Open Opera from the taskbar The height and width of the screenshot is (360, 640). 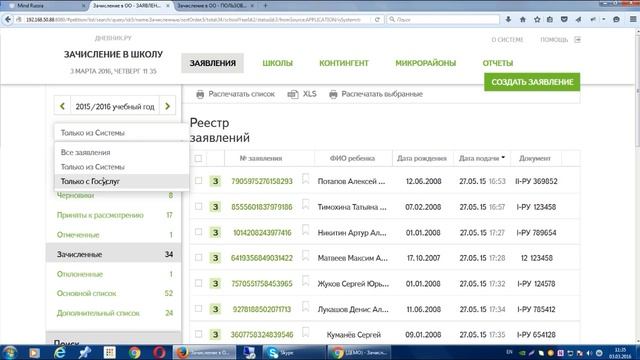click(159, 352)
